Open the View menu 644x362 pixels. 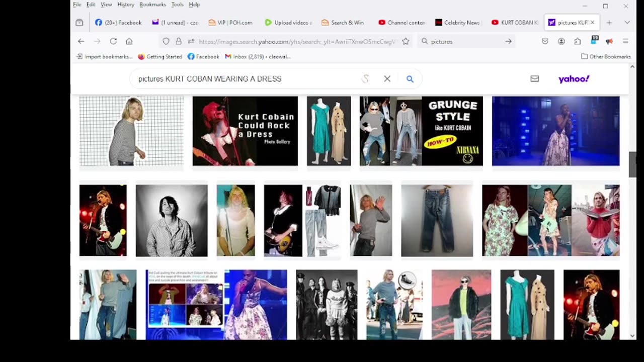[x=106, y=5]
